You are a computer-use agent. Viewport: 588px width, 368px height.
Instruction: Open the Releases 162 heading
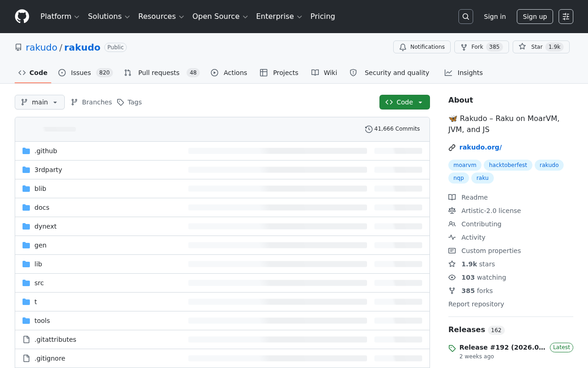[476, 330]
